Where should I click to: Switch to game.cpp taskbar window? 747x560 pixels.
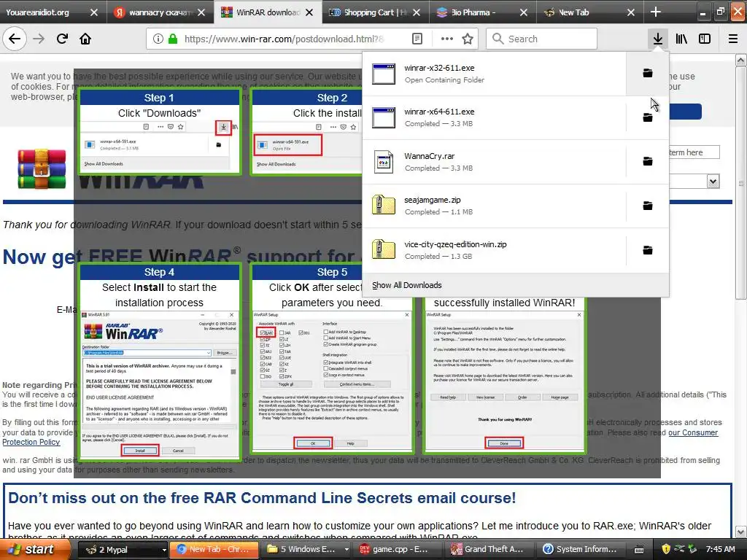(398, 549)
